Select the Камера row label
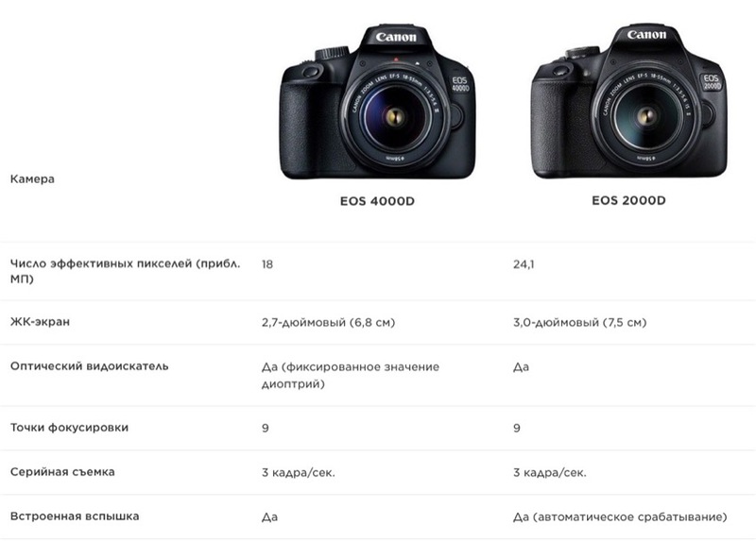Image resolution: width=756 pixels, height=541 pixels. point(32,179)
